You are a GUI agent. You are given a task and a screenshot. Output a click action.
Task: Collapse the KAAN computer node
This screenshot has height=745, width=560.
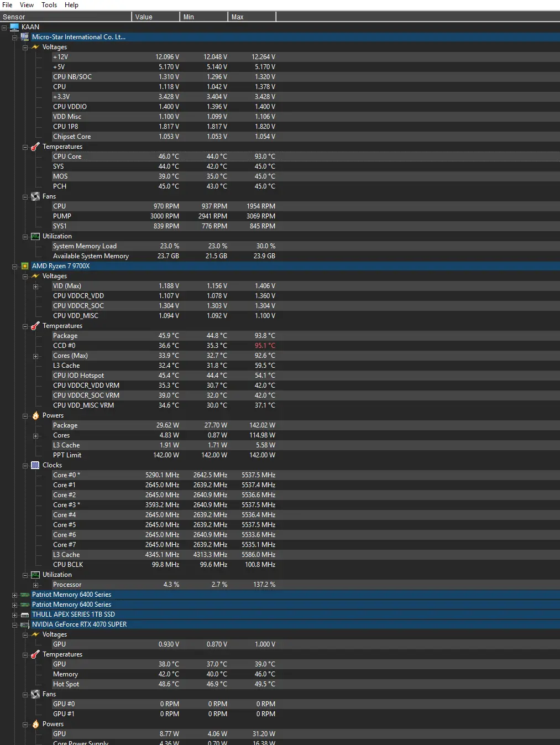tap(4, 27)
